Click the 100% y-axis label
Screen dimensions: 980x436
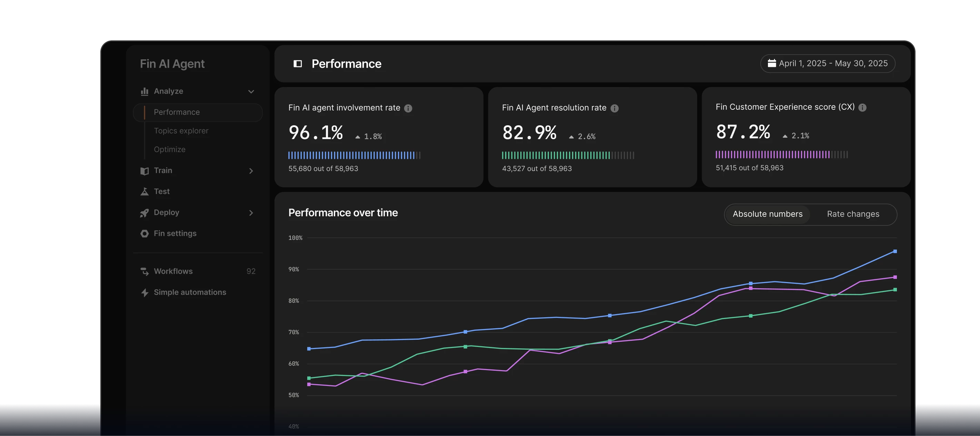coord(295,238)
